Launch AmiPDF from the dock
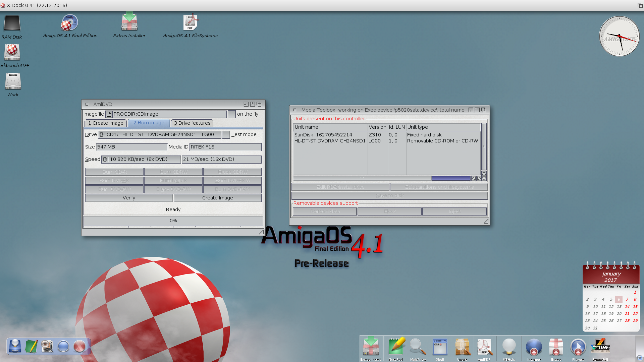The height and width of the screenshot is (362, 644). (x=484, y=347)
